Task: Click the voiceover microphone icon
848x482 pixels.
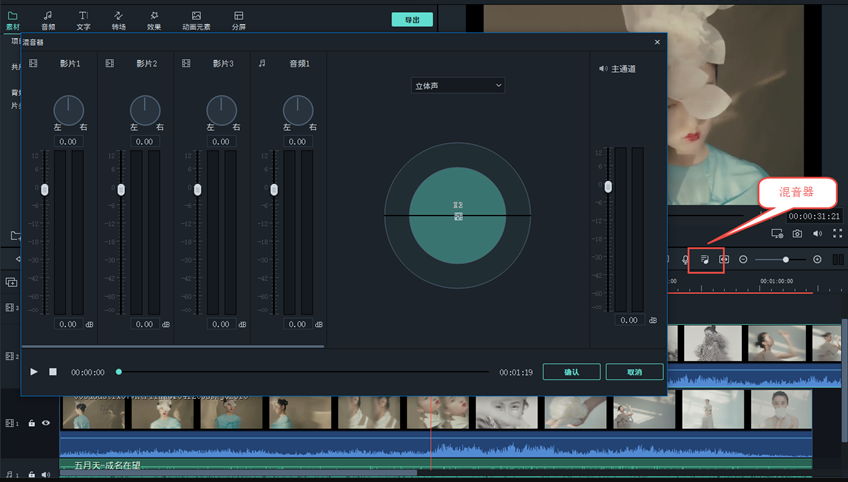Action: pyautogui.click(x=686, y=259)
